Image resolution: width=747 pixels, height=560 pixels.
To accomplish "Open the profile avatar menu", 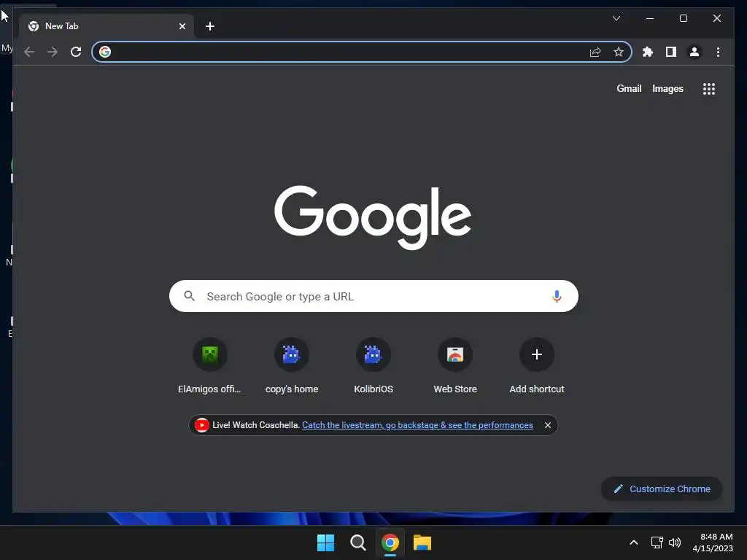I will click(694, 52).
